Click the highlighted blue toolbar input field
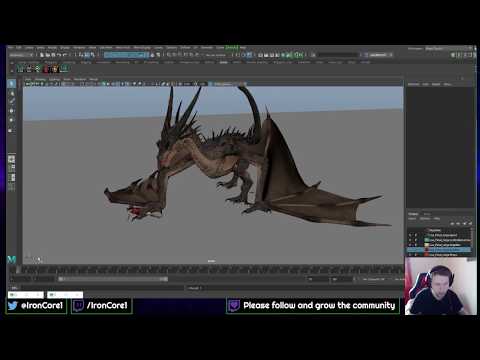The height and width of the screenshot is (360, 480). 126,55
